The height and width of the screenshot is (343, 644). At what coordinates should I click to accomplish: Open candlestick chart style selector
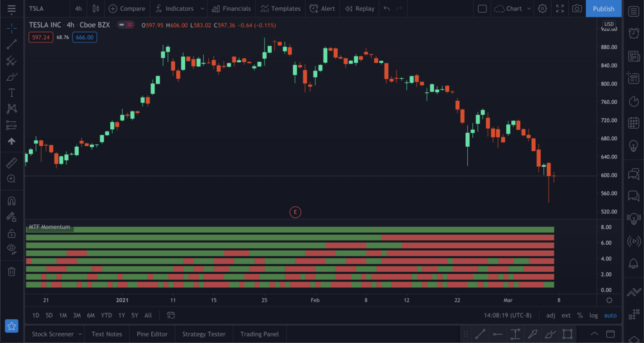95,8
